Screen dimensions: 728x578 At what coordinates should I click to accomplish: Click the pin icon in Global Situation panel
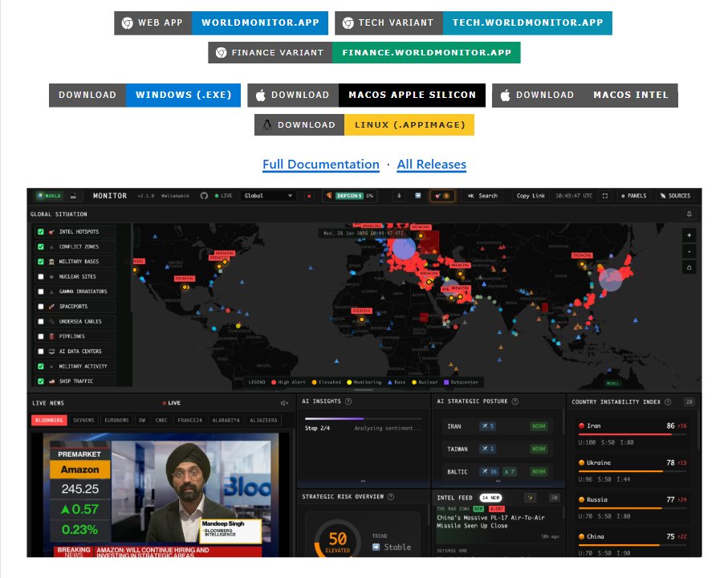tap(689, 214)
